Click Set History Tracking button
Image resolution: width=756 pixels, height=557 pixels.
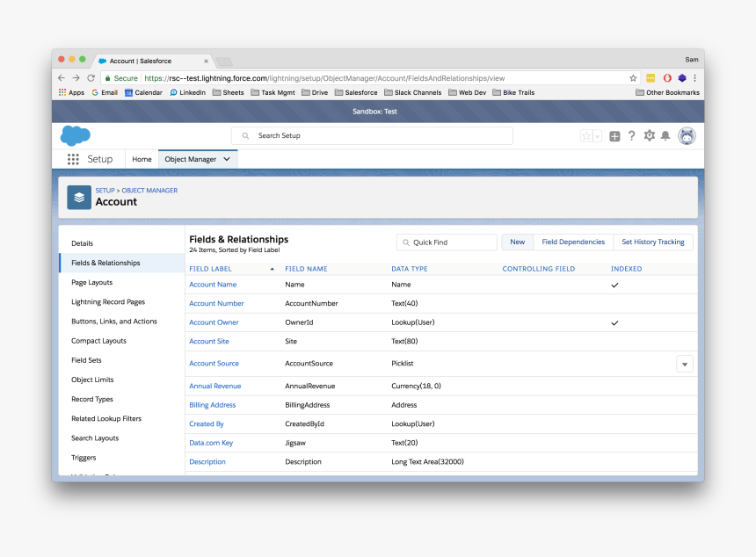(x=653, y=242)
